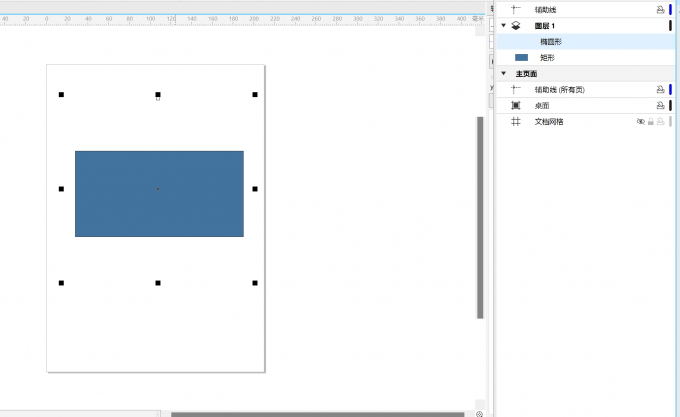
Task: Click the vertical canvas scrollbar
Action: [x=480, y=215]
